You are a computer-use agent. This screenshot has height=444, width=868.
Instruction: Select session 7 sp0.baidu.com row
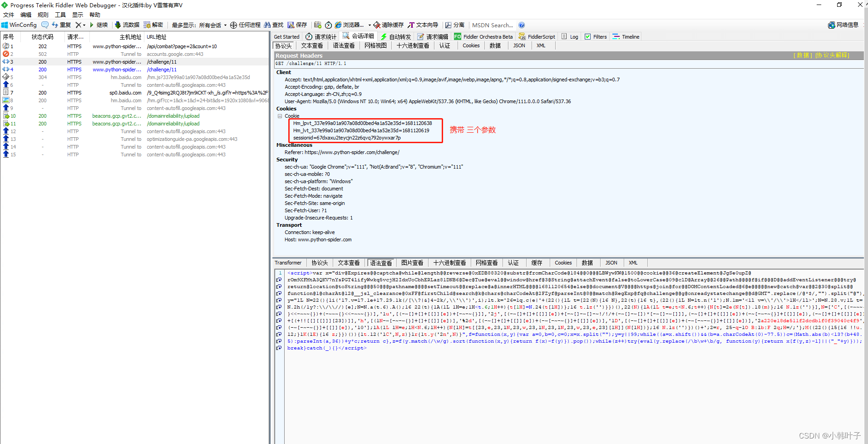click(x=135, y=93)
